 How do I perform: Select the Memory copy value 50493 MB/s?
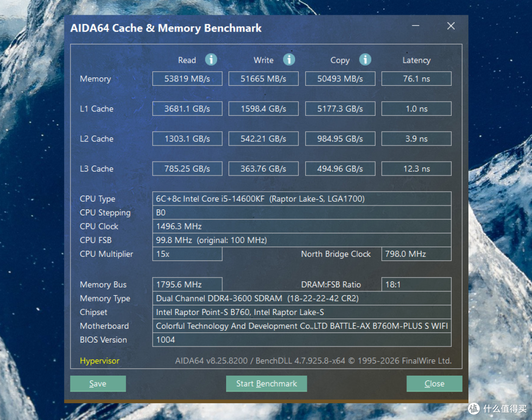coord(340,79)
